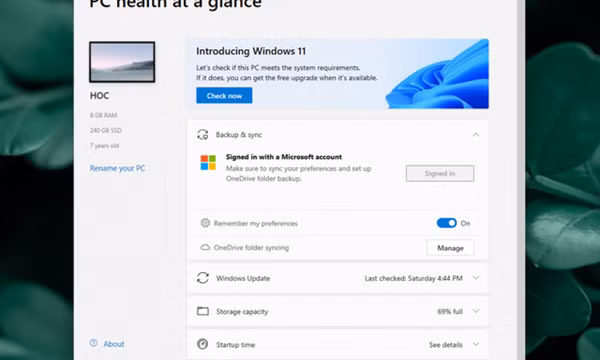Expand the Storage capacity section
The height and width of the screenshot is (360, 600).
476,311
